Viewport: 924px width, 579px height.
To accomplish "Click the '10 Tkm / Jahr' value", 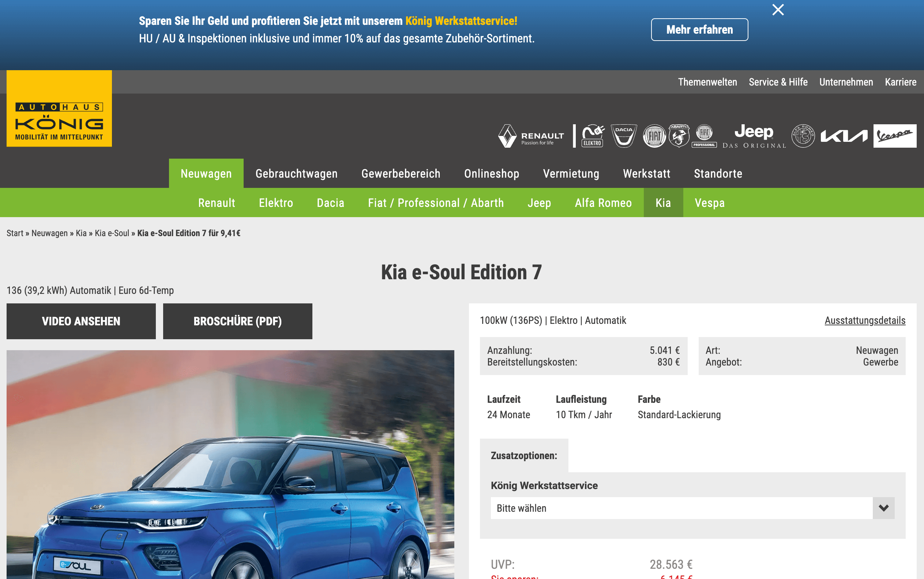I will click(x=584, y=415).
